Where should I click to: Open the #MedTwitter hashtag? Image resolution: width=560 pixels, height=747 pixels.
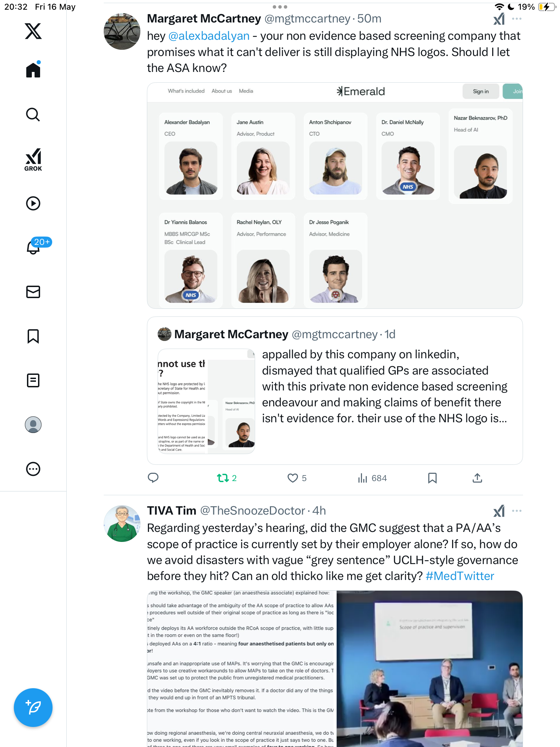[x=460, y=576]
